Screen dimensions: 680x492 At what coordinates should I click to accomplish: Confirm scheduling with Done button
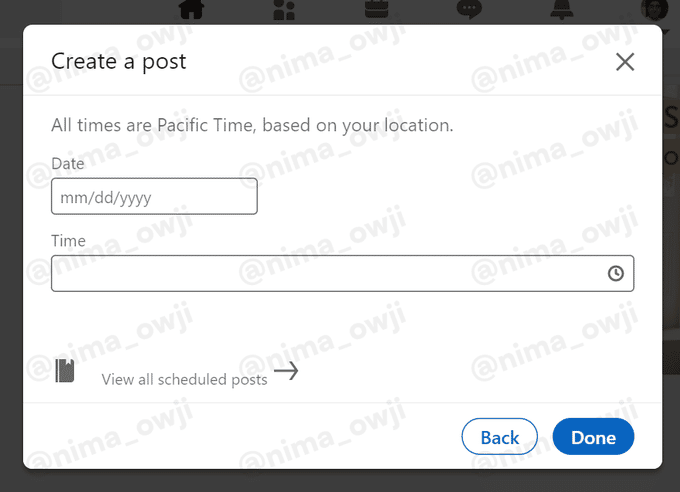tap(593, 437)
